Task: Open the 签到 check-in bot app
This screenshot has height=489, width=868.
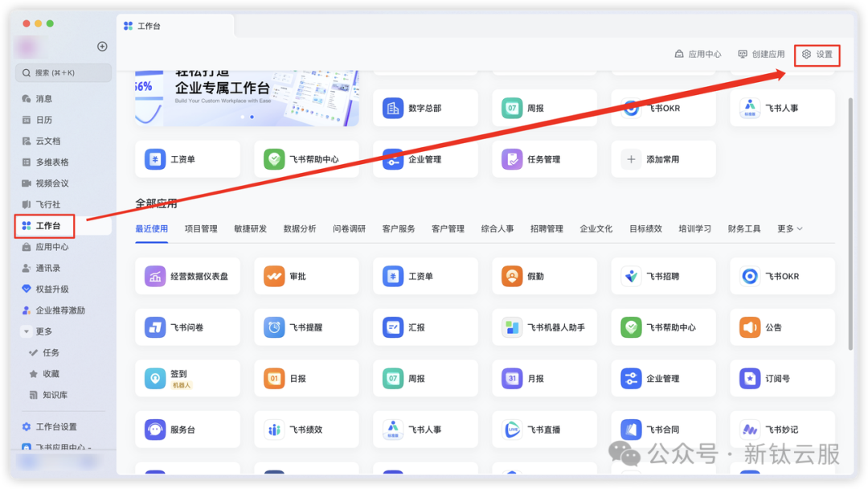Action: pyautogui.click(x=187, y=378)
